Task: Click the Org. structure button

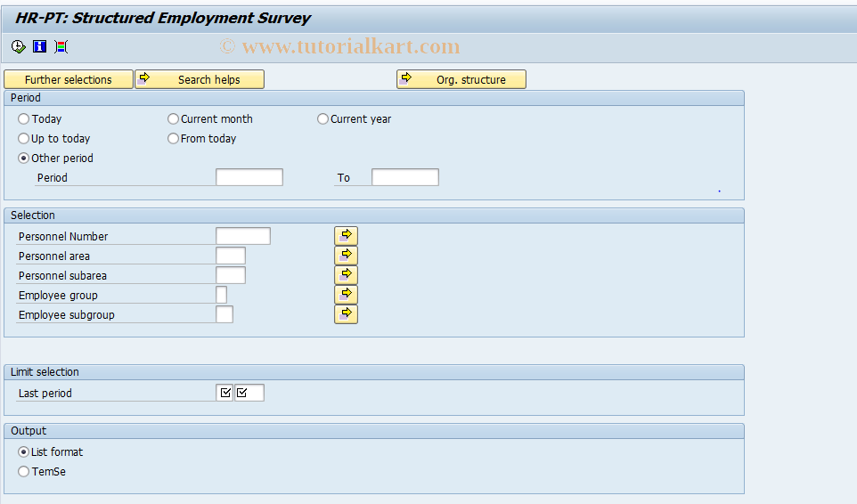Action: 461,79
